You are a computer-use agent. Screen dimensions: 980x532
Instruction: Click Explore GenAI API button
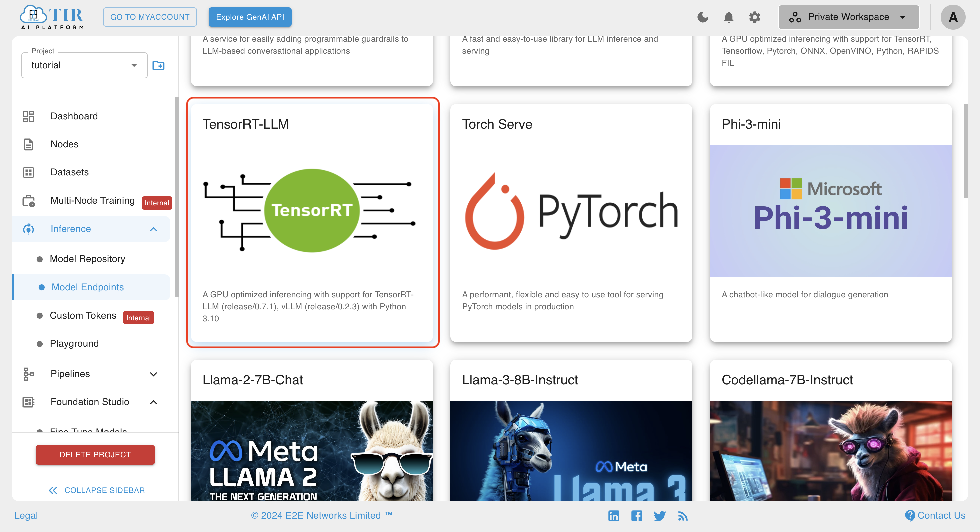tap(250, 17)
